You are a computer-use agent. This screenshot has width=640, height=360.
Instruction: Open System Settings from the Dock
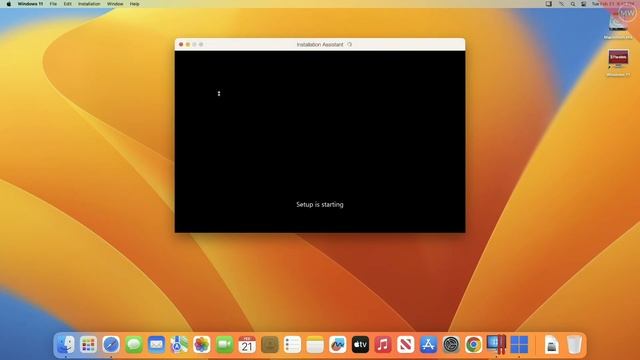(451, 345)
